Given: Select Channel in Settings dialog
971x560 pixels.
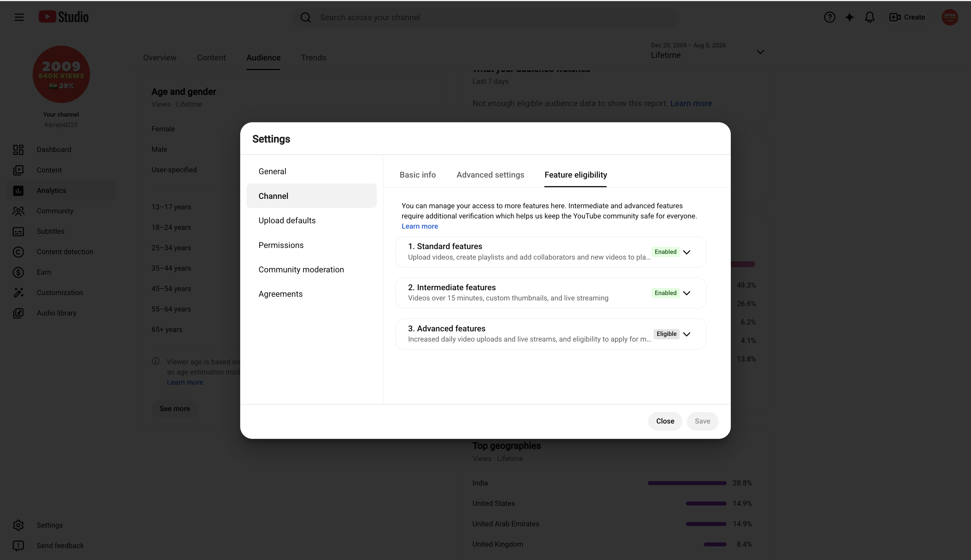Looking at the screenshot, I should tap(311, 196).
